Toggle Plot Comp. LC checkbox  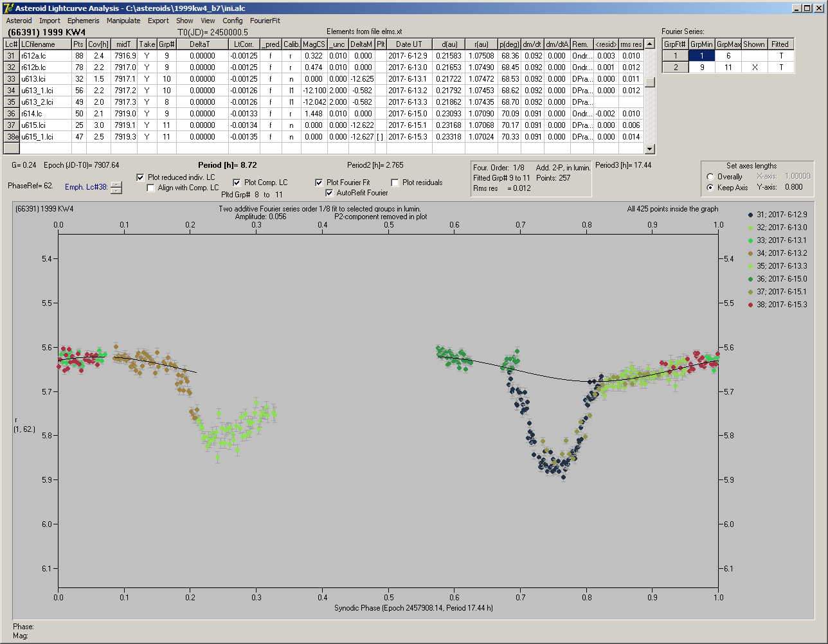coord(237,183)
